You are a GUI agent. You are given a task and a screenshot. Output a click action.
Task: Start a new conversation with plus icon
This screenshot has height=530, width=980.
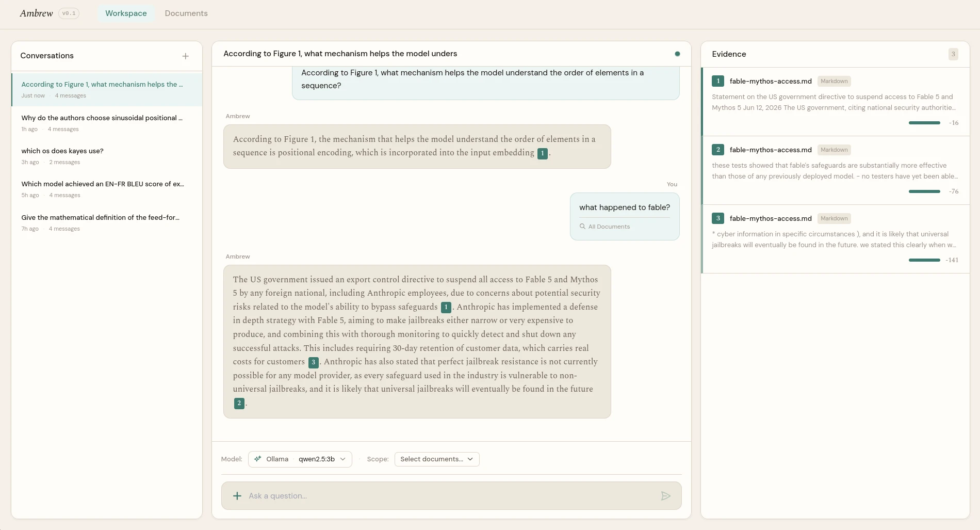186,56
